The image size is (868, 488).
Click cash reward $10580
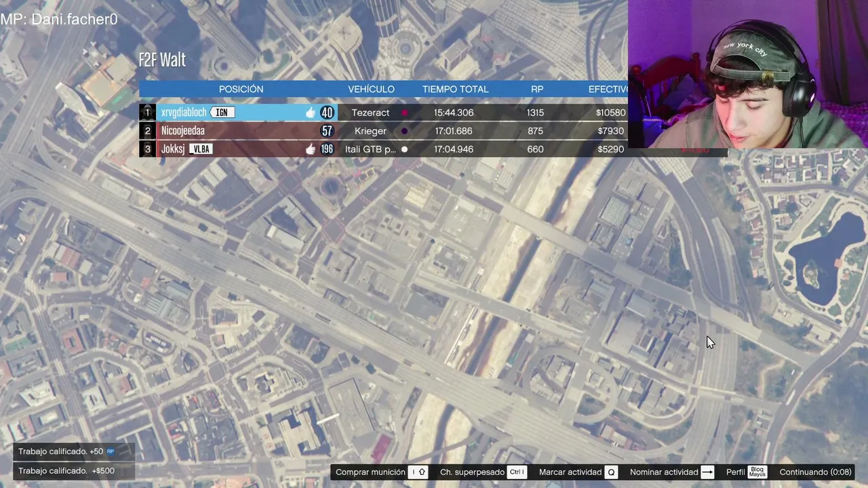[x=610, y=113]
